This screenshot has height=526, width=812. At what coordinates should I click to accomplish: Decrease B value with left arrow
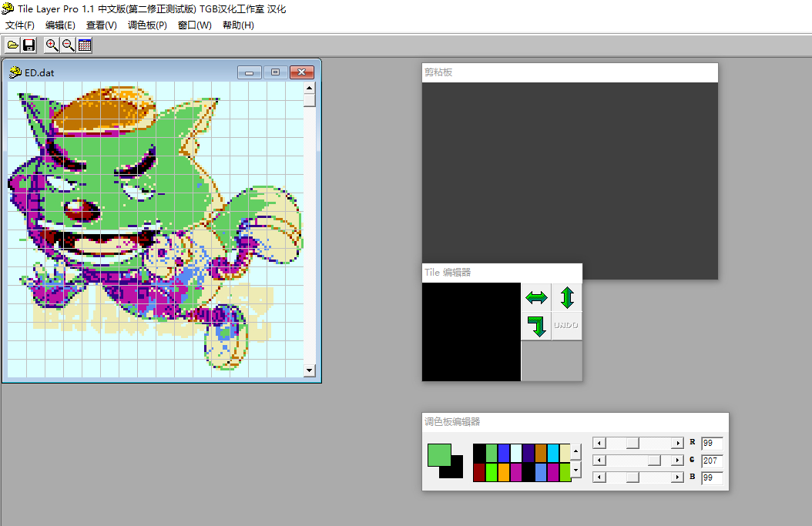click(x=599, y=477)
